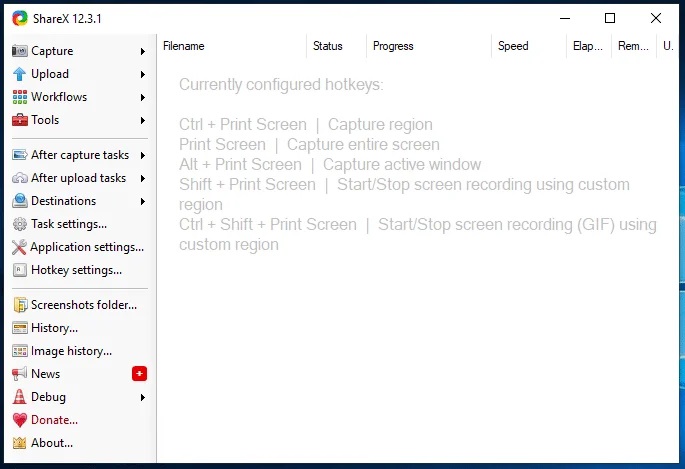Open After capture tasks menu
The image size is (685, 469).
click(x=80, y=155)
